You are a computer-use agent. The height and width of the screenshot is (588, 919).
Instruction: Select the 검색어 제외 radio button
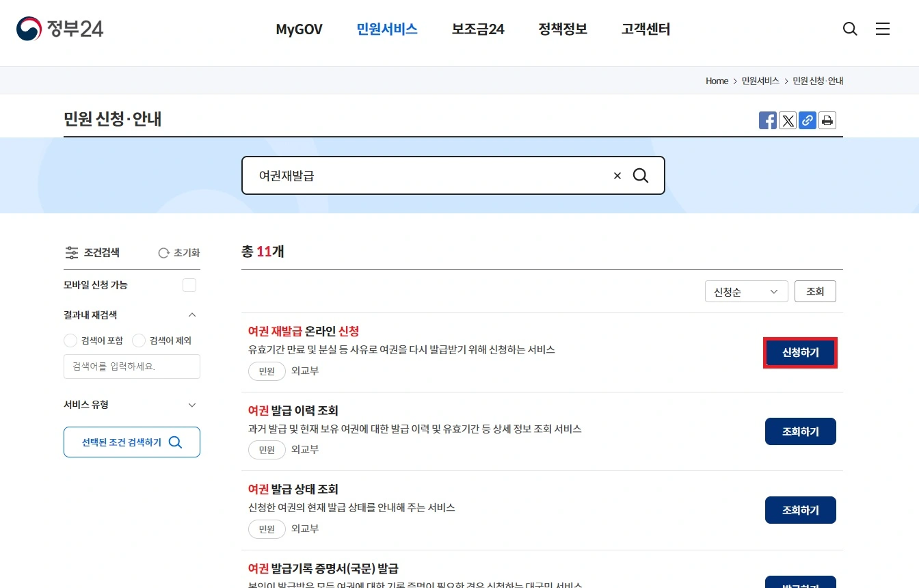(x=139, y=340)
